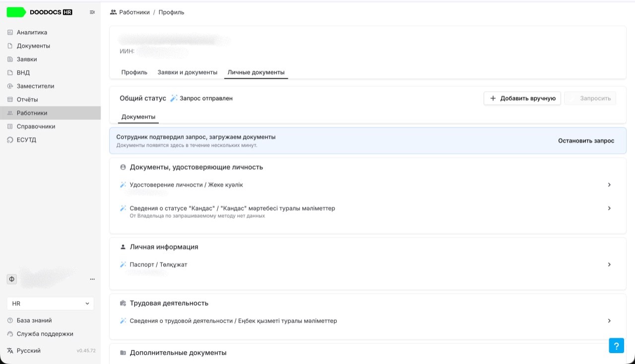Change the language from Русский
Image resolution: width=635 pixels, height=364 pixels.
(x=29, y=351)
